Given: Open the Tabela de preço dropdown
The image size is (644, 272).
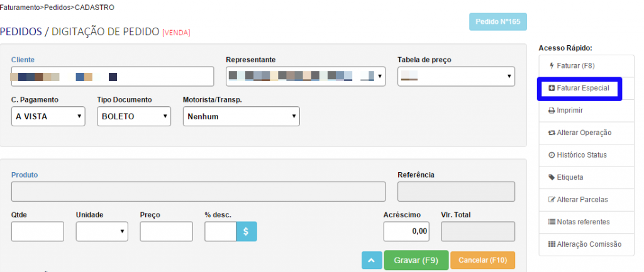Looking at the screenshot, I should click(456, 77).
